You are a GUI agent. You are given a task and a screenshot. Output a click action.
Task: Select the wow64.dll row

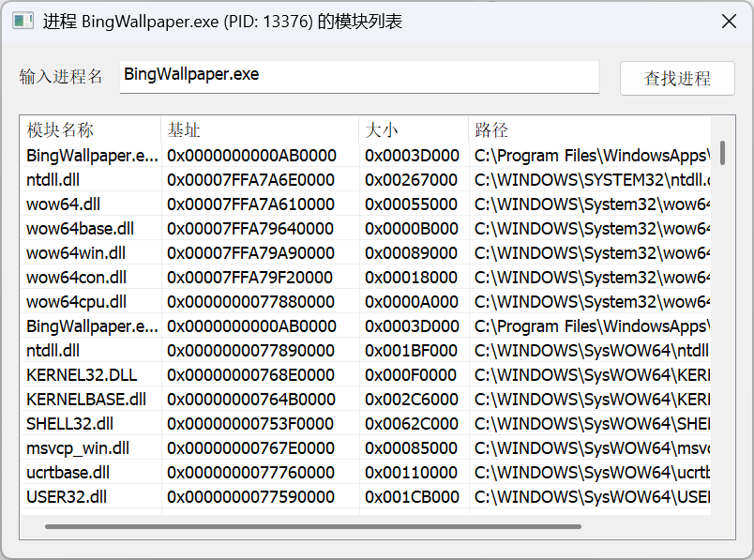[x=366, y=204]
